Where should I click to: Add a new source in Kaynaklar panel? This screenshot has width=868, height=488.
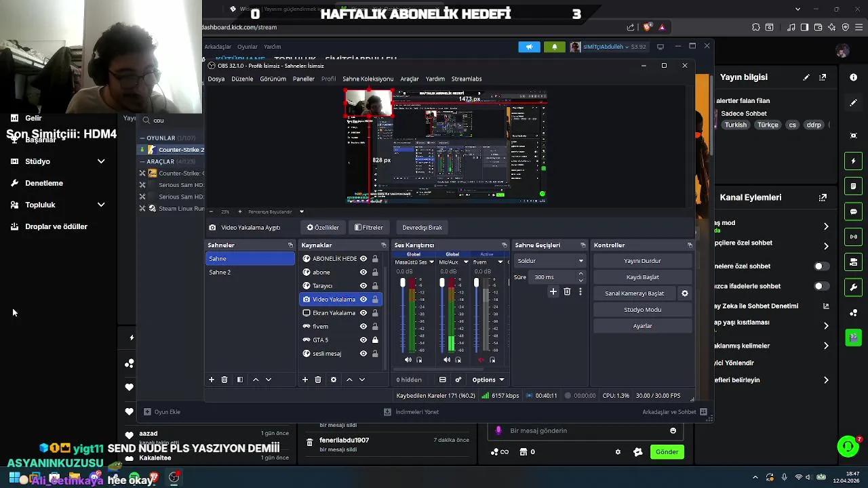click(x=305, y=380)
